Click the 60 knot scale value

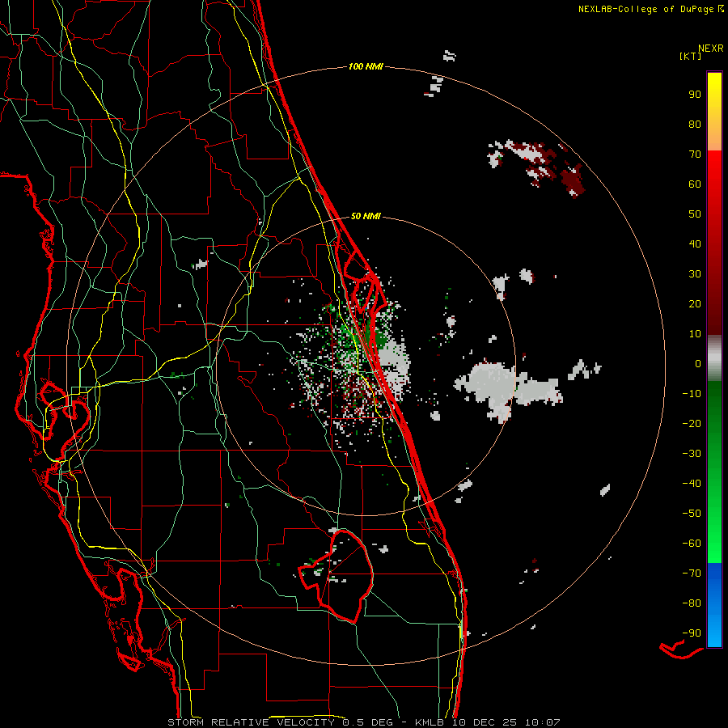[x=695, y=184]
